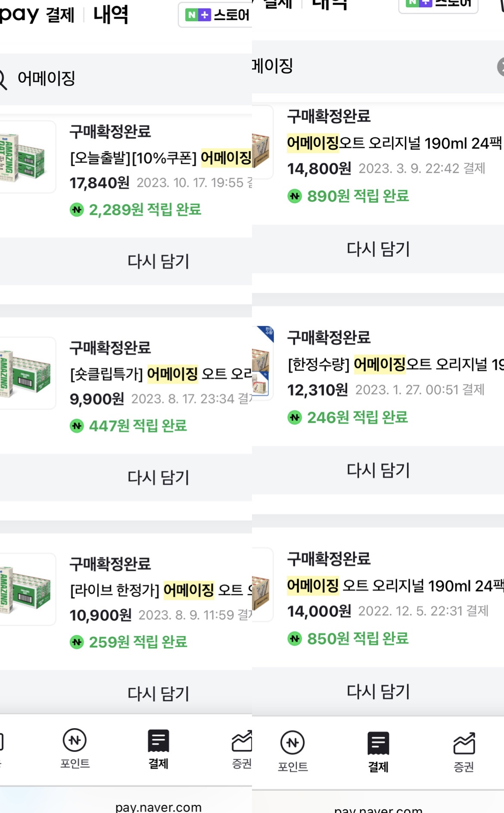
Task: Open product thumbnail of the 10,900원 order
Action: coord(27,589)
